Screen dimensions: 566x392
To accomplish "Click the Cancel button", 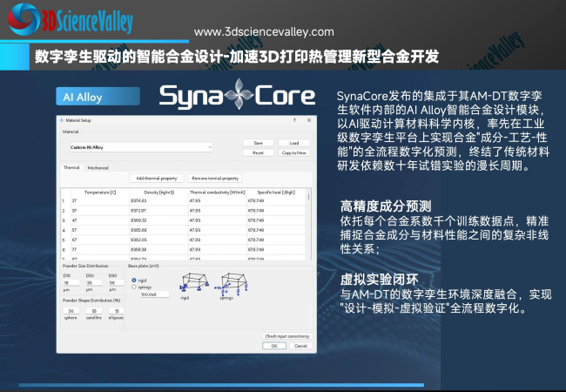I will (300, 346).
